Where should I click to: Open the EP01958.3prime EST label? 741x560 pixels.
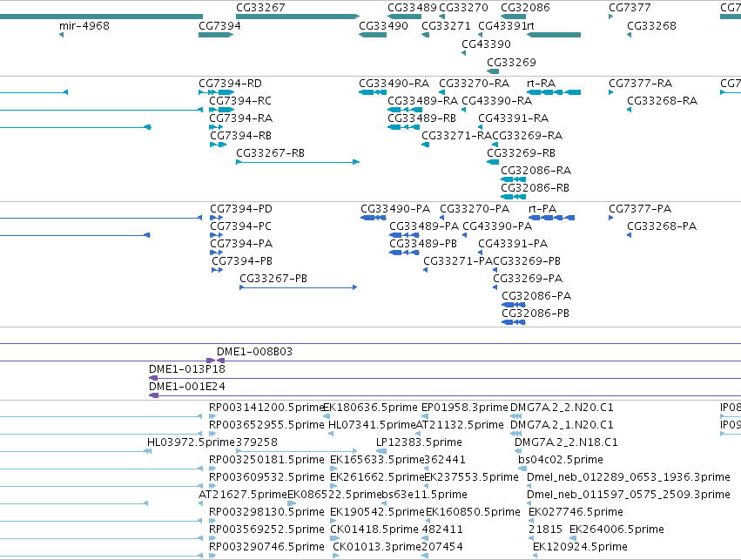pyautogui.click(x=465, y=408)
